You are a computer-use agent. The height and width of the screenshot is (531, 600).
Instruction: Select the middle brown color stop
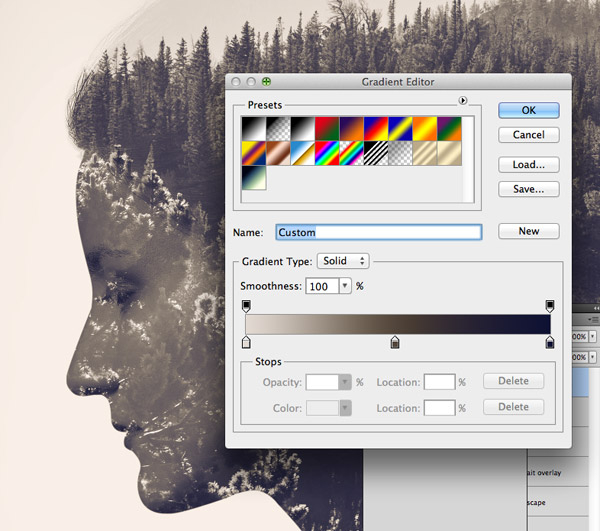point(395,343)
